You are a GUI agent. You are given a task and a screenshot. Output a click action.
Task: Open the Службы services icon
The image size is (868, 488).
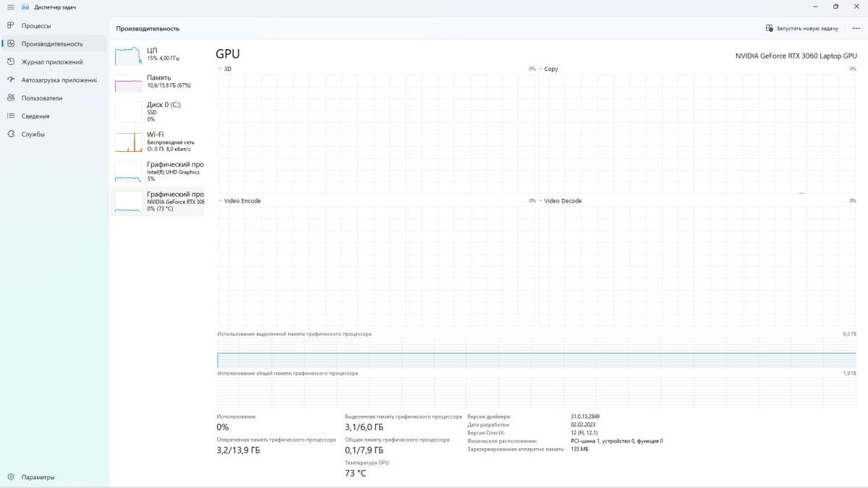11,134
